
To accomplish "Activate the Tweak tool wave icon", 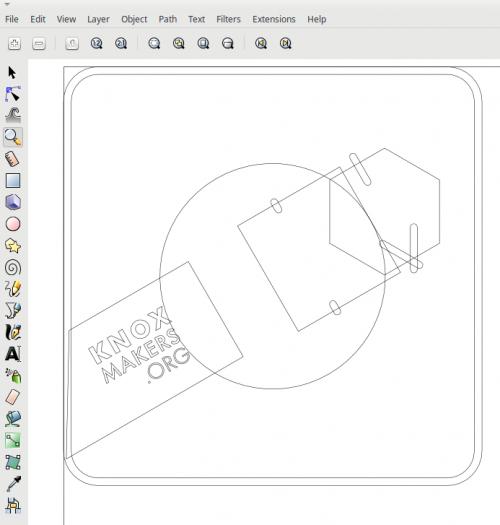I will (x=13, y=115).
